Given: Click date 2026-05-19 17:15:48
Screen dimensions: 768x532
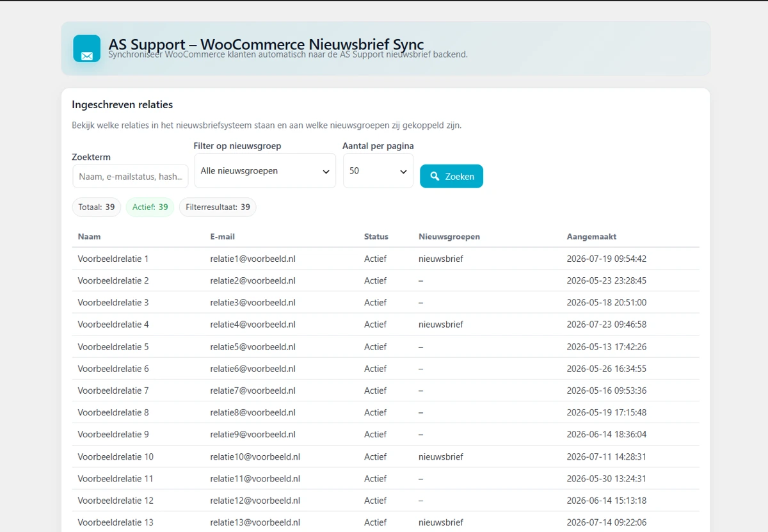Looking at the screenshot, I should click(607, 412).
